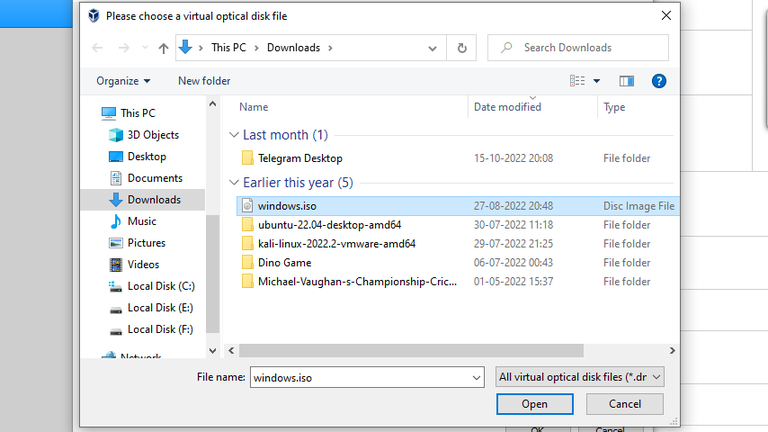Open the Organize menu
Viewport: 768px width, 432px height.
pos(123,81)
